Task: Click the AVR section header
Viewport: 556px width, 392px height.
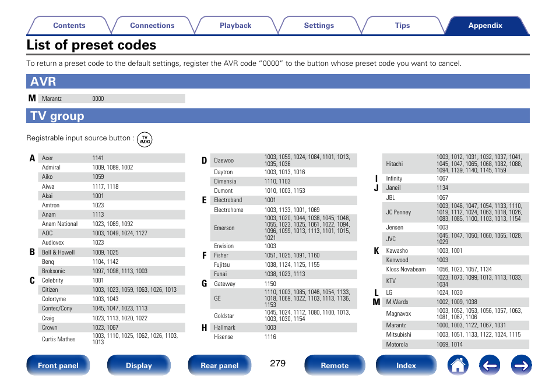Action: (x=278, y=81)
